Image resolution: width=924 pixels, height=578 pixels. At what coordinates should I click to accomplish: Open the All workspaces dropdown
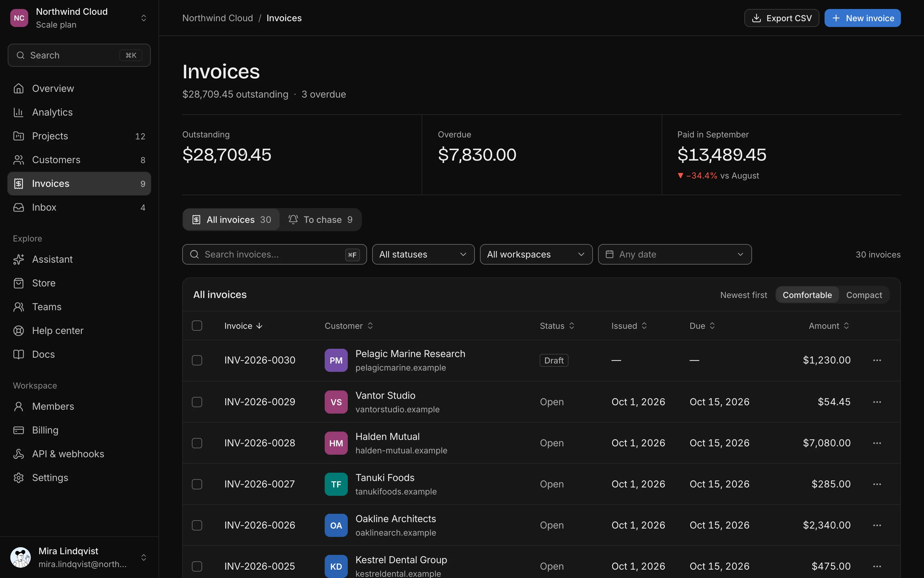(536, 254)
